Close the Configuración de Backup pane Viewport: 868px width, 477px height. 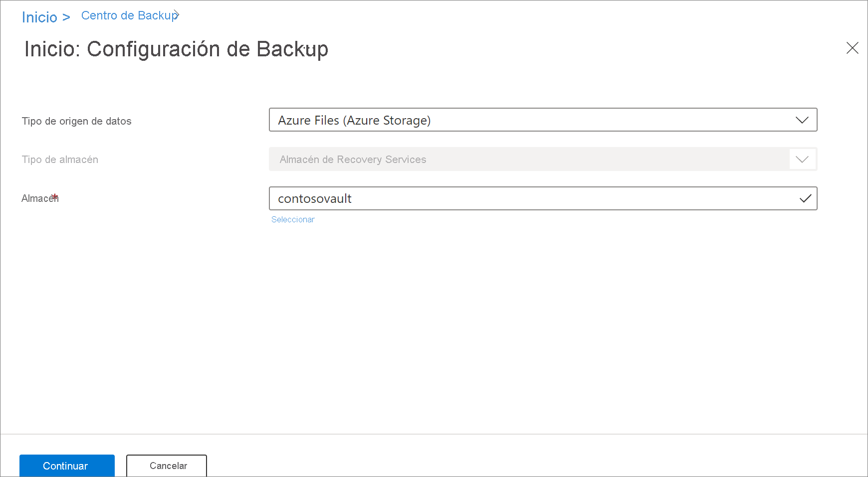(852, 48)
